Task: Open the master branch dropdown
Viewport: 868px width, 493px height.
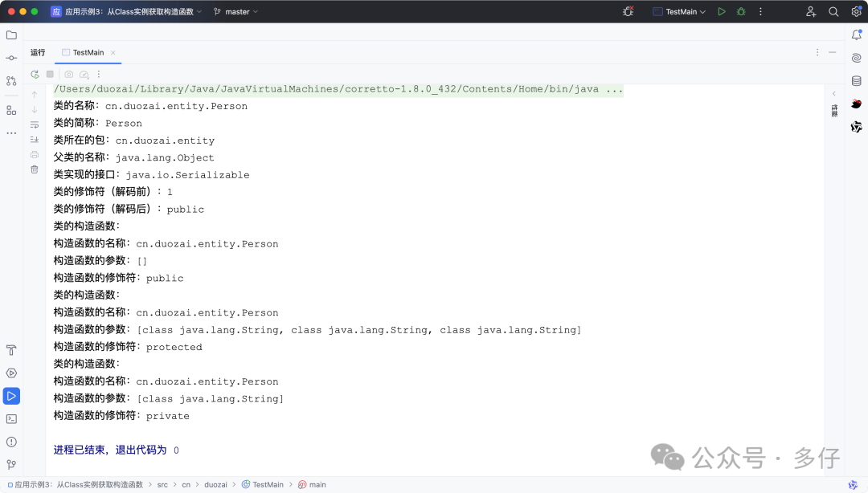Action: 235,11
